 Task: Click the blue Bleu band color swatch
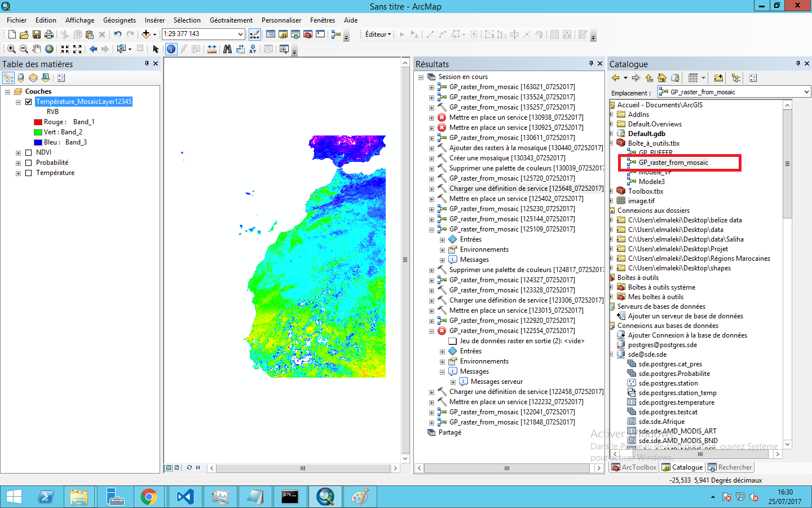(38, 142)
